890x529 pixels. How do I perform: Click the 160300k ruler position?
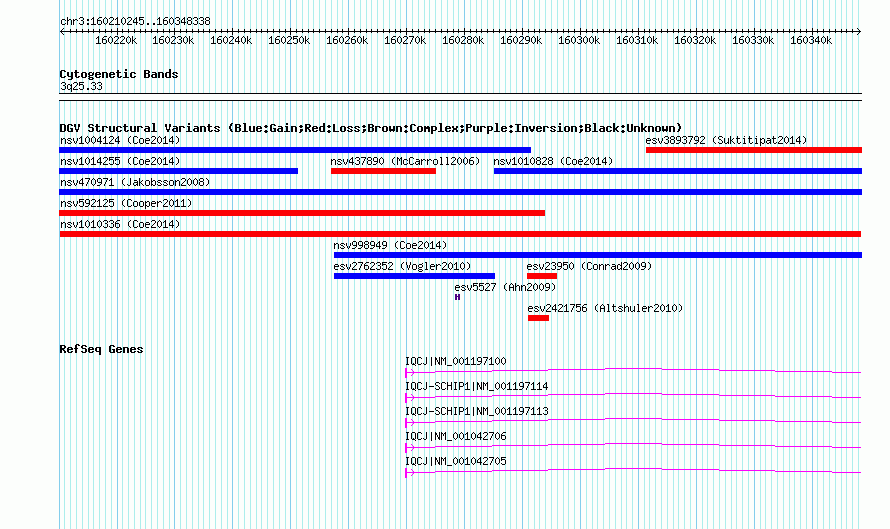coord(579,40)
